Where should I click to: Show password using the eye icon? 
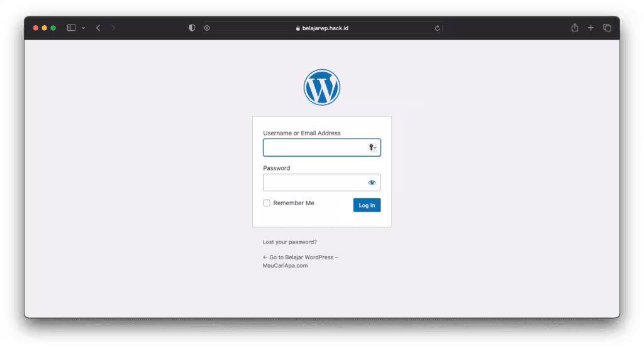coord(372,183)
